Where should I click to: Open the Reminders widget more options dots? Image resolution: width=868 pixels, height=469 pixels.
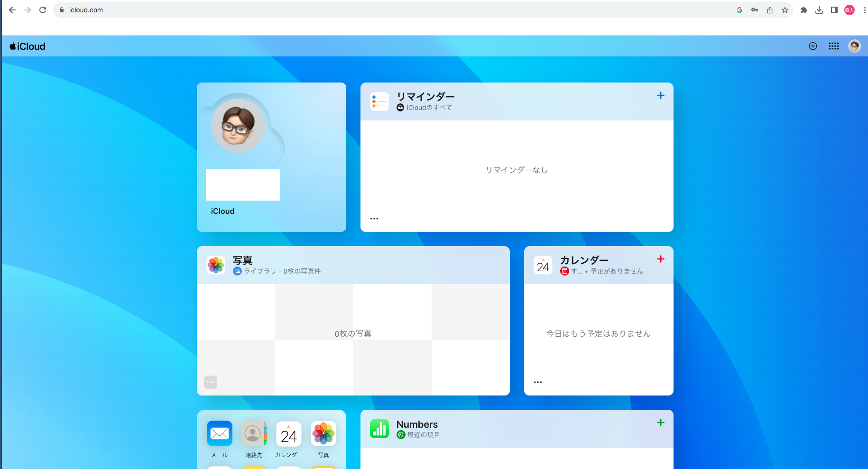tap(374, 219)
